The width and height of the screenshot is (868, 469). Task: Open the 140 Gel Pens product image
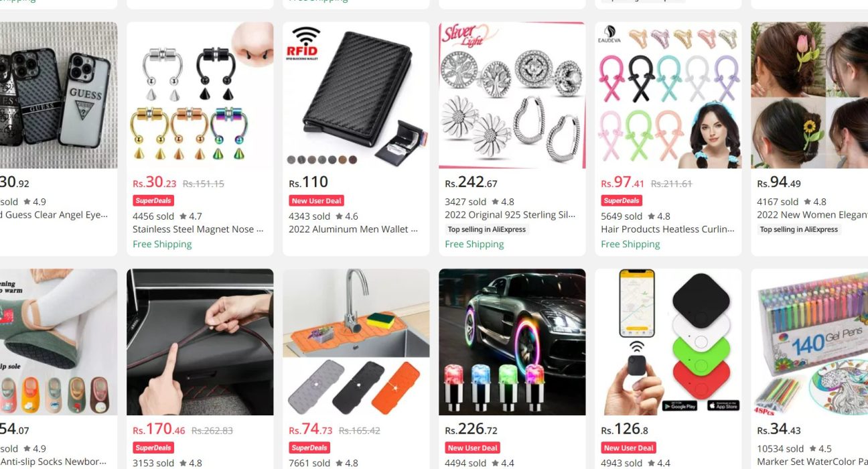coord(809,342)
